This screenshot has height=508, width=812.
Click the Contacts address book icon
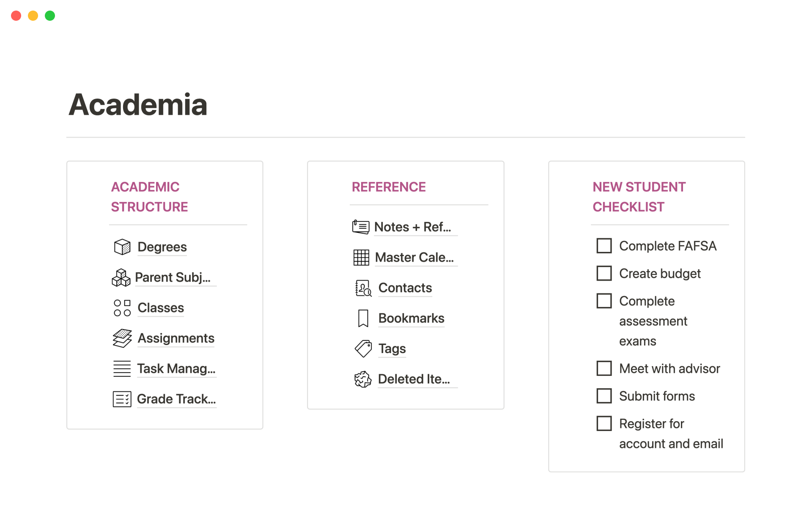pos(363,288)
